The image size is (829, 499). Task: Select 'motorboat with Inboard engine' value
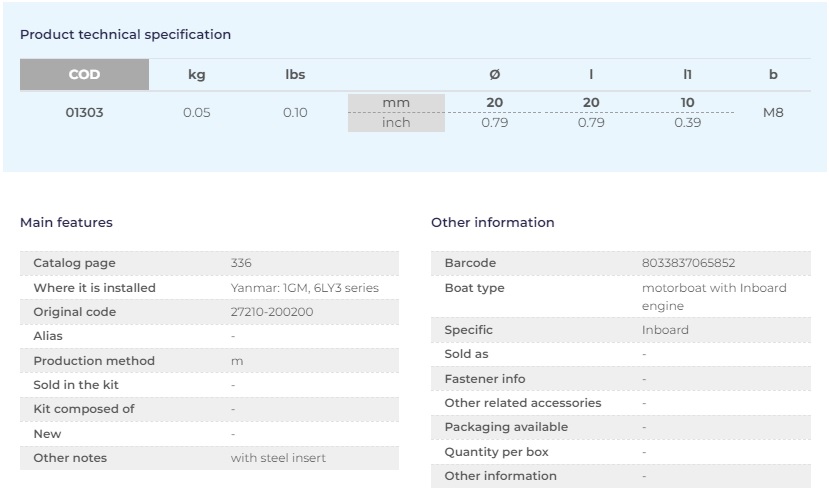(713, 296)
